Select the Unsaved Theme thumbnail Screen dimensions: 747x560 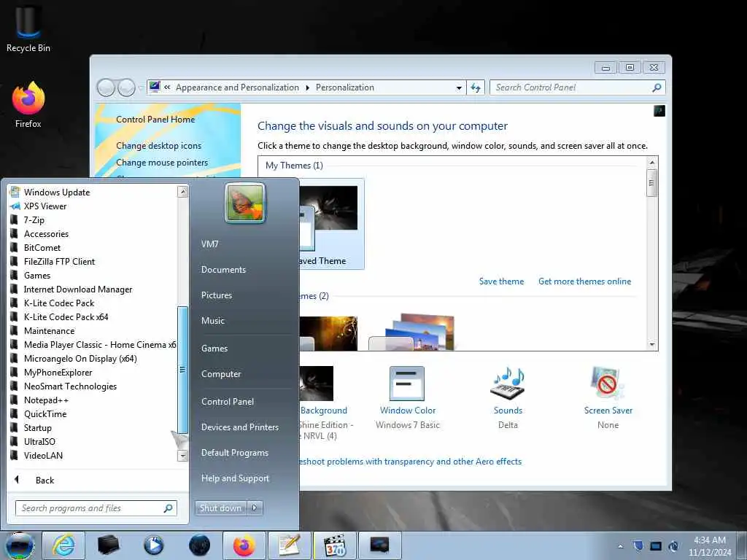point(332,224)
